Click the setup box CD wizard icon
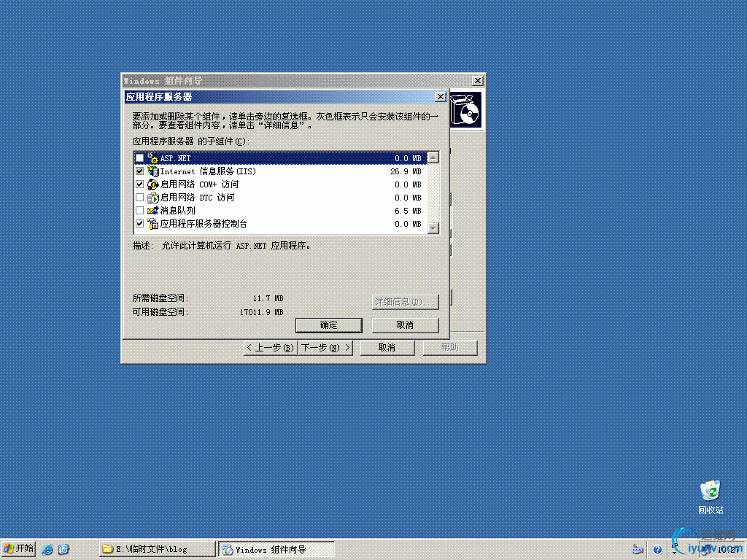 coord(465,109)
